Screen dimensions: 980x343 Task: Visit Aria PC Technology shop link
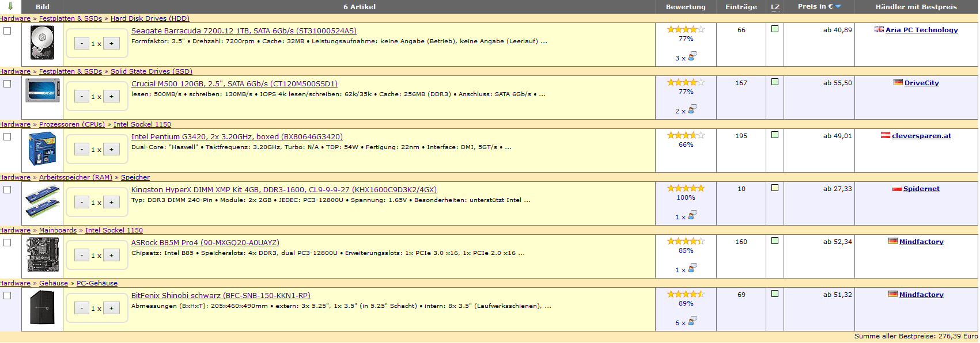[x=921, y=30]
